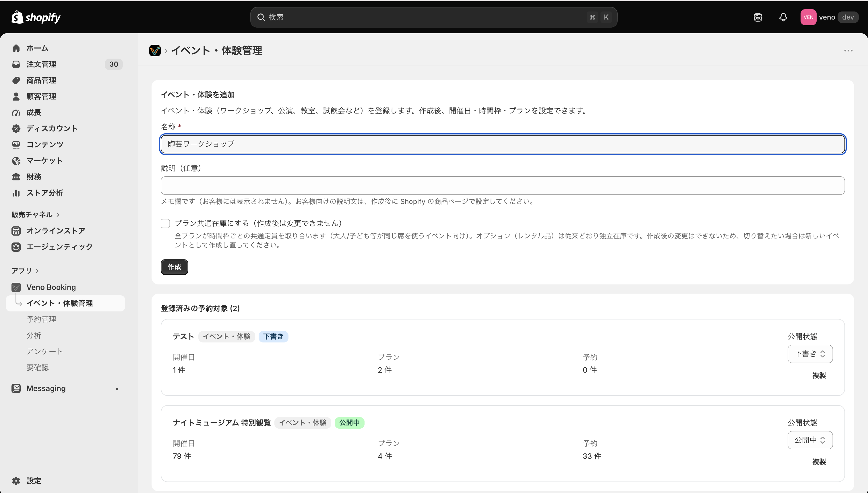Open the ホーム home icon
This screenshot has width=868, height=493.
coord(16,48)
